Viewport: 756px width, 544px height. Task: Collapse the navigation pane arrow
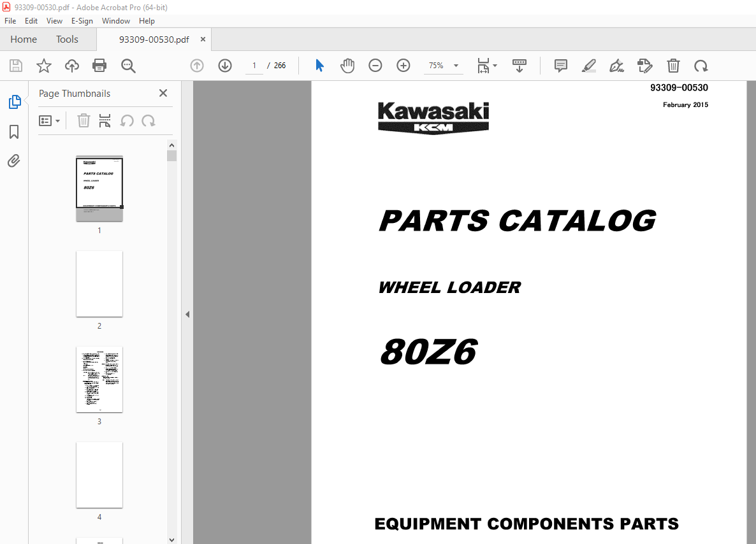point(187,314)
